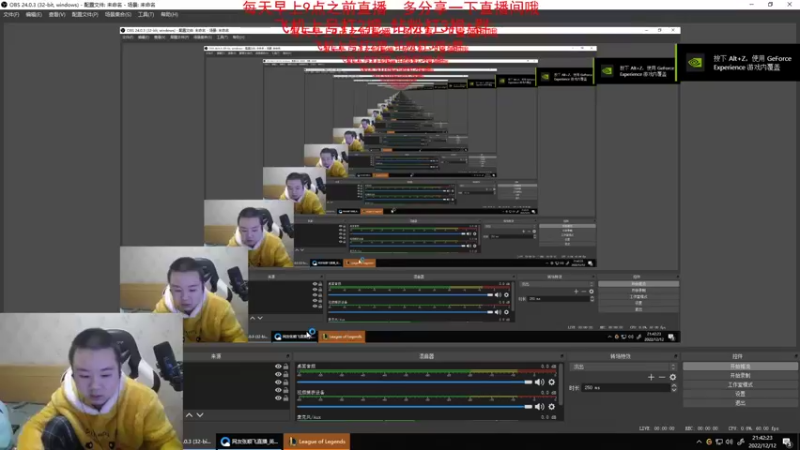The height and width of the screenshot is (450, 800).
Task: Move selected source up with the up arrow
Action: point(189,415)
